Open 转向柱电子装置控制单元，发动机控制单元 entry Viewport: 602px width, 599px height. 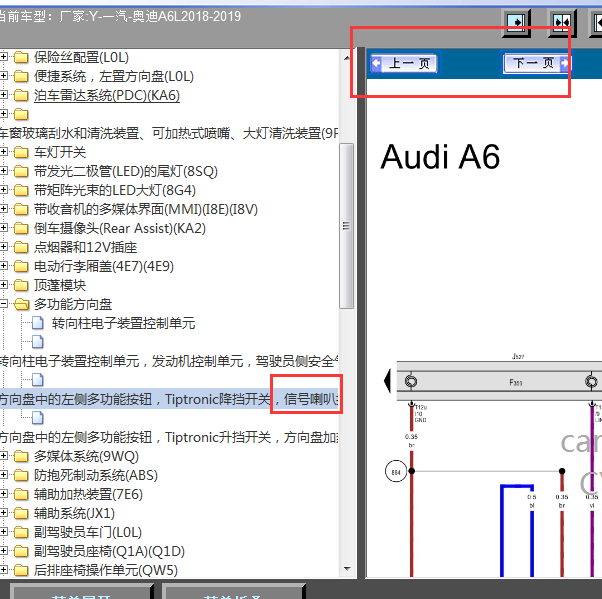tap(169, 361)
